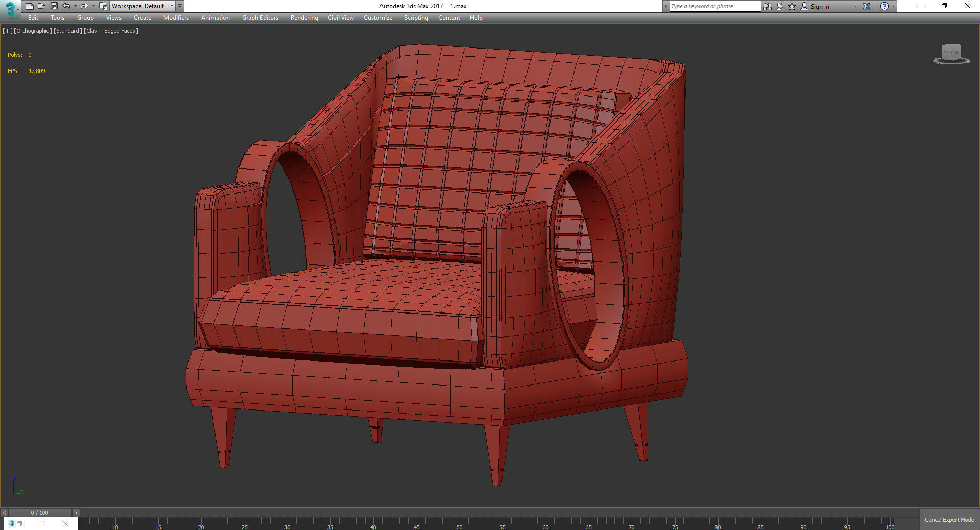Step to next frame with right arrow
This screenshot has width=980, height=530.
click(x=76, y=513)
